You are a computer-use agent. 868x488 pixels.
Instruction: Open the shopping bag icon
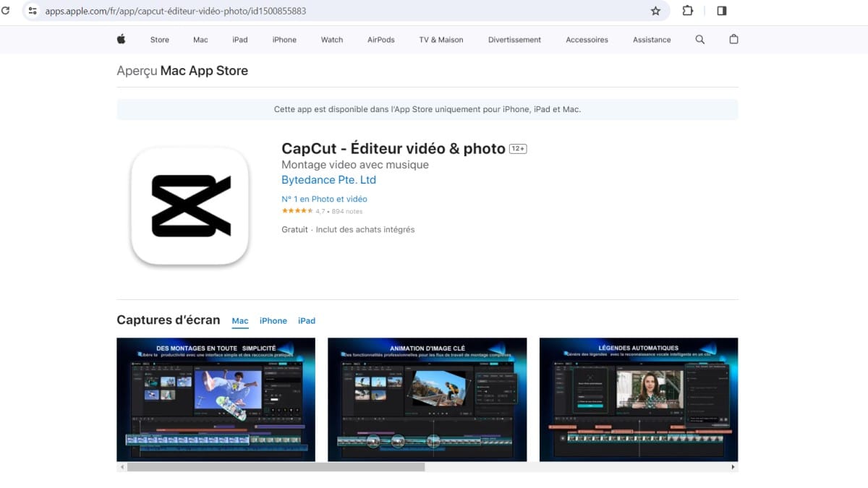pos(733,40)
